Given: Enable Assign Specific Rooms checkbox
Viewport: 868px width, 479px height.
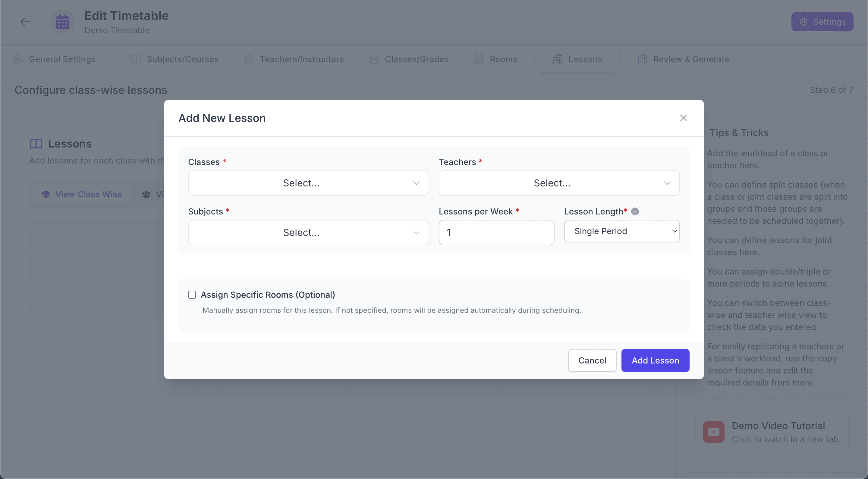Looking at the screenshot, I should (x=192, y=295).
